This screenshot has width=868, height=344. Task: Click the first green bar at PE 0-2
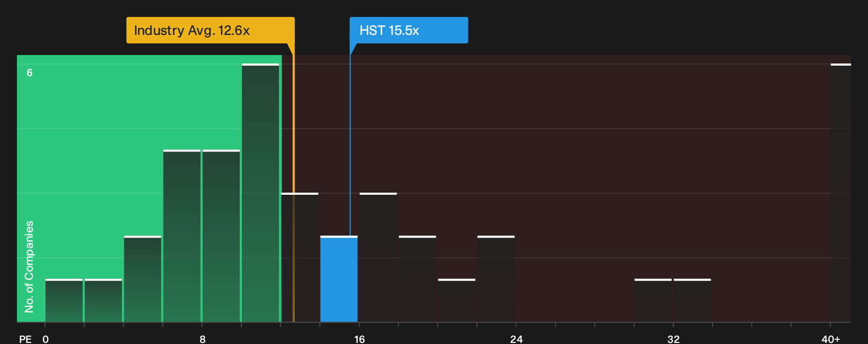click(x=64, y=301)
